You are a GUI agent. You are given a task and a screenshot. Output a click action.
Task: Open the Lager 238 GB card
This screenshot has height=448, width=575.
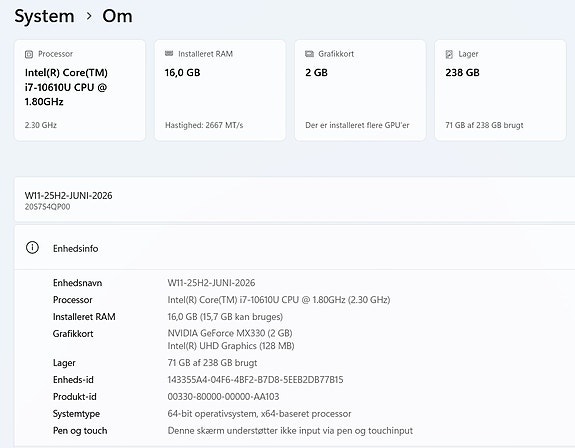tap(500, 90)
